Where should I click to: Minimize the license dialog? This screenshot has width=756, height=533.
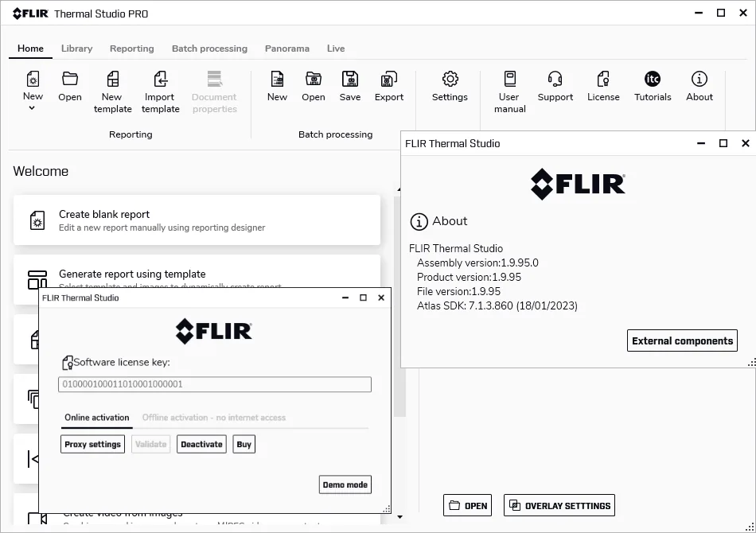coord(345,298)
